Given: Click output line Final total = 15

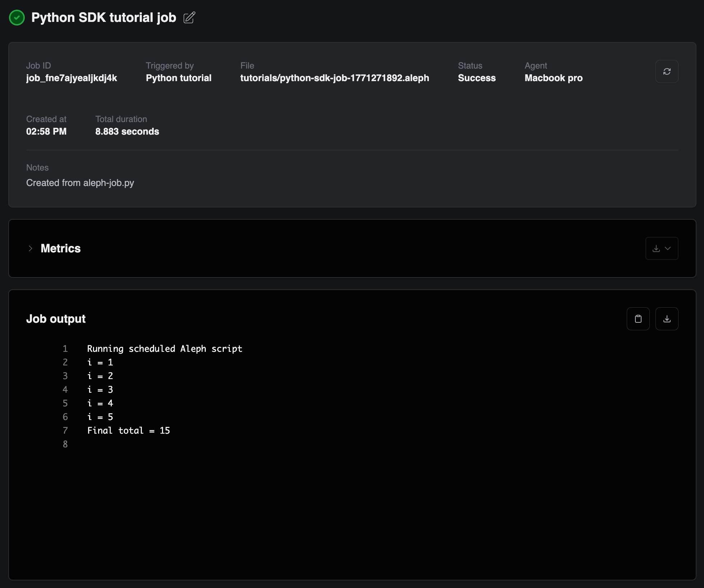Looking at the screenshot, I should coord(128,430).
